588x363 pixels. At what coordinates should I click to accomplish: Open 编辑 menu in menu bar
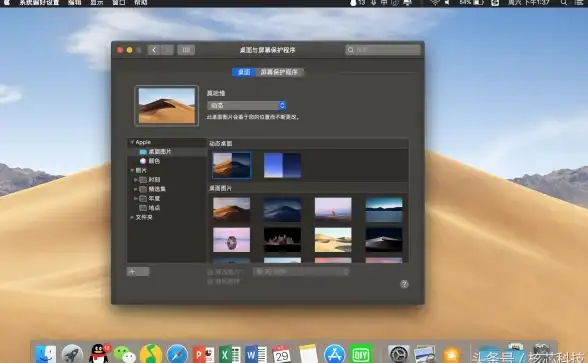(74, 3)
